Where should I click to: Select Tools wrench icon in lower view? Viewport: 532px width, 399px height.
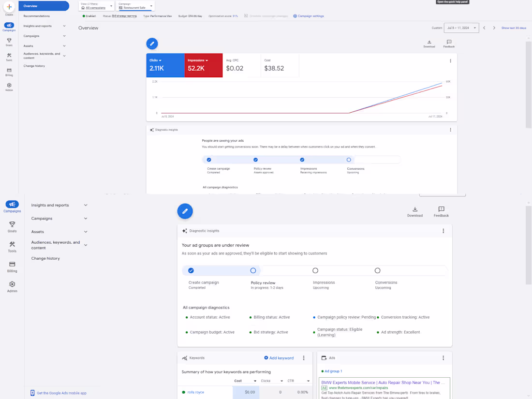click(x=12, y=244)
